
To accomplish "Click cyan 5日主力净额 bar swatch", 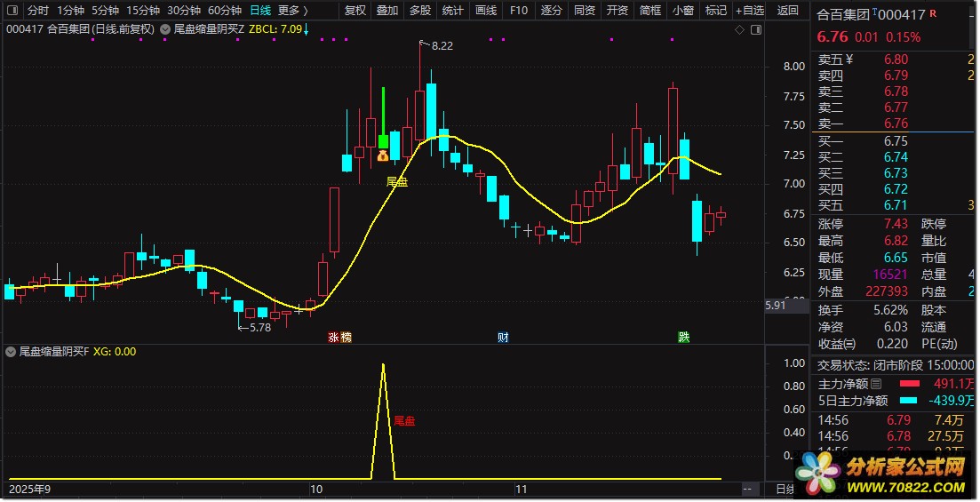I will (909, 401).
